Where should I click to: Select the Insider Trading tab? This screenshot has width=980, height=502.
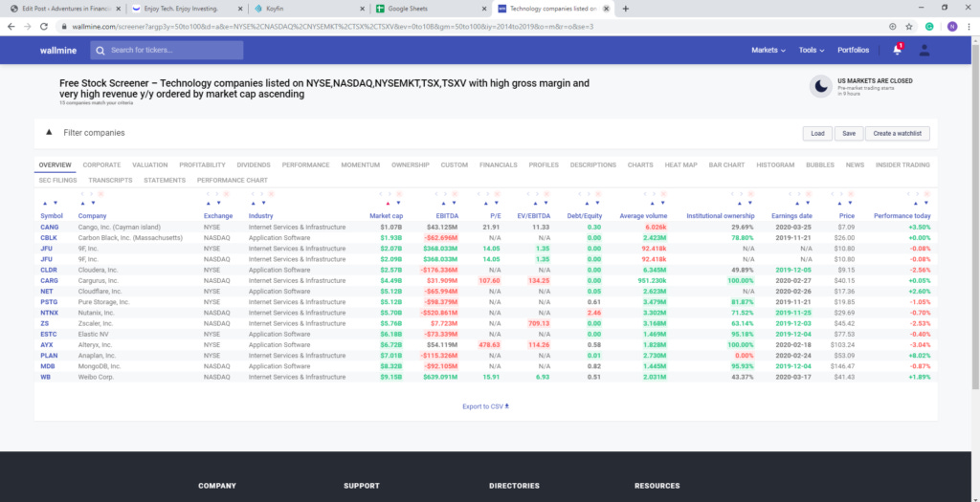click(902, 164)
